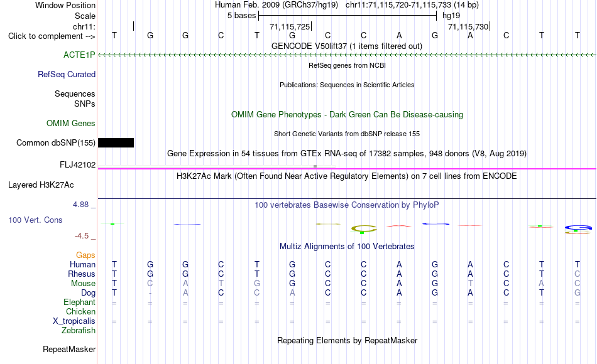
Task: Click 'Publications: Sequences in Scientific Articles' title
Action: click(347, 85)
